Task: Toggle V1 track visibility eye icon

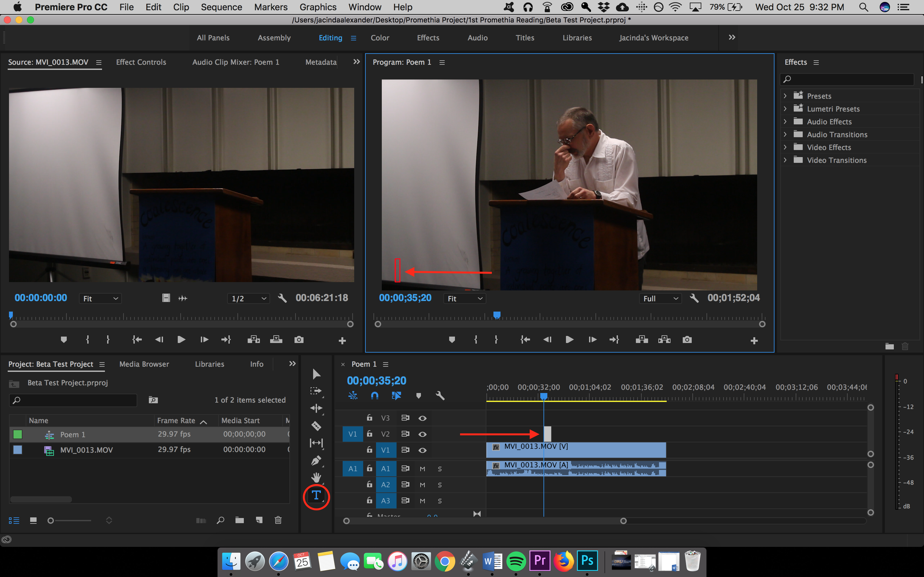Action: [423, 450]
